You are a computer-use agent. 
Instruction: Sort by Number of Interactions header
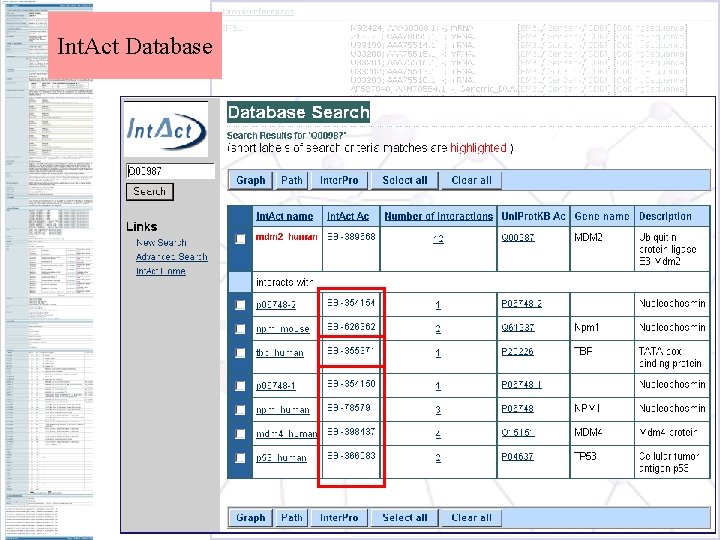439,216
